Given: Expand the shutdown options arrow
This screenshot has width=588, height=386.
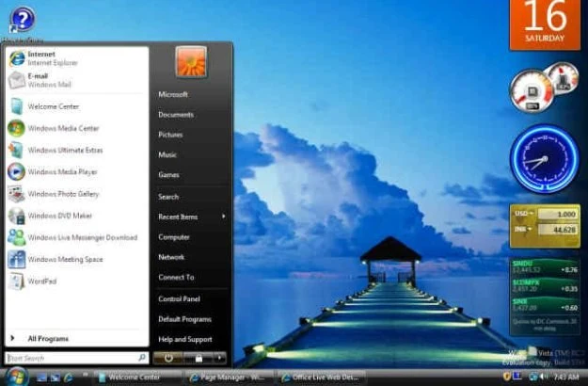Looking at the screenshot, I should pos(220,358).
